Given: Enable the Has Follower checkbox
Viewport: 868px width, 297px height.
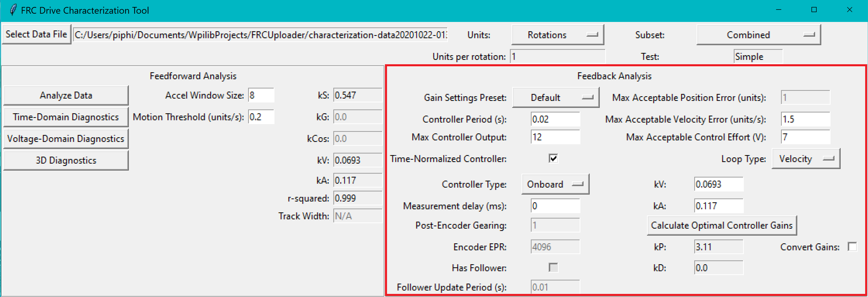Looking at the screenshot, I should click(x=553, y=267).
